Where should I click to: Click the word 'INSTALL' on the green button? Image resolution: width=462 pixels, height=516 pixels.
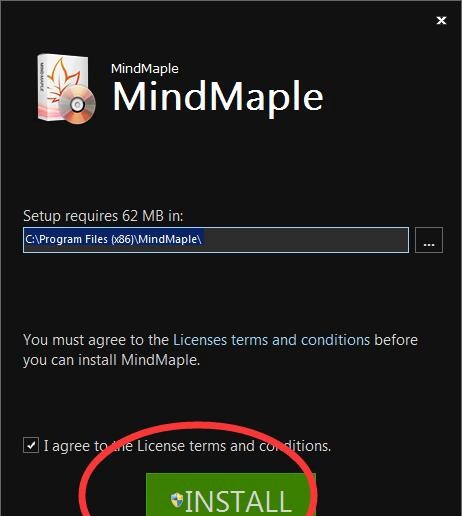(239, 501)
